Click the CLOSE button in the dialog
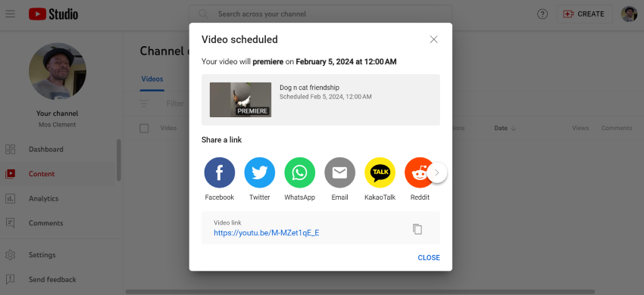The height and width of the screenshot is (295, 644). (429, 258)
